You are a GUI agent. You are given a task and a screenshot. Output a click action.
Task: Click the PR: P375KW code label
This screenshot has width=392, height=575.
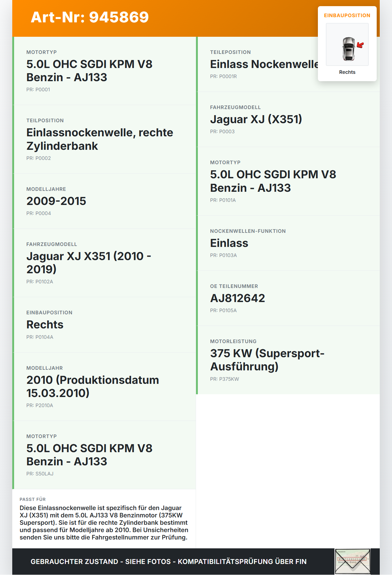[224, 379]
